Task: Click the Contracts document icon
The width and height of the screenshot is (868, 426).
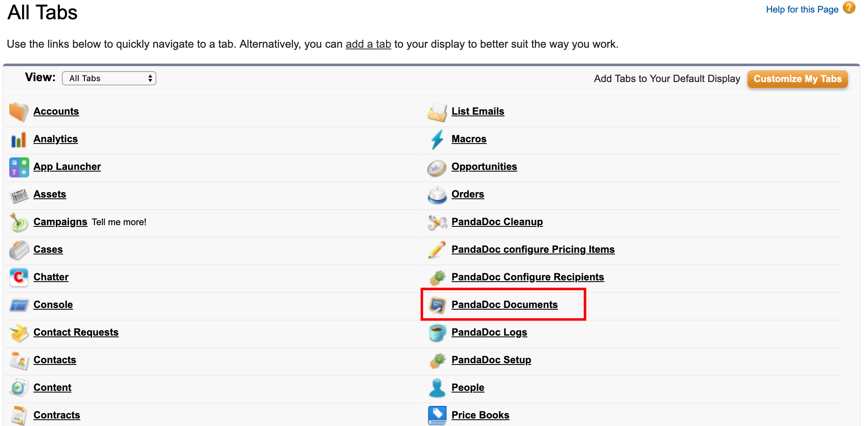Action: (x=19, y=416)
